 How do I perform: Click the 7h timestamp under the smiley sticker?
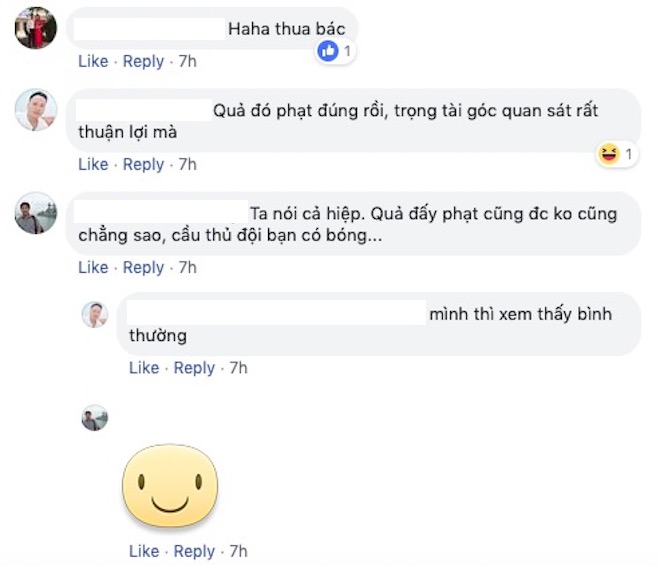click(238, 551)
